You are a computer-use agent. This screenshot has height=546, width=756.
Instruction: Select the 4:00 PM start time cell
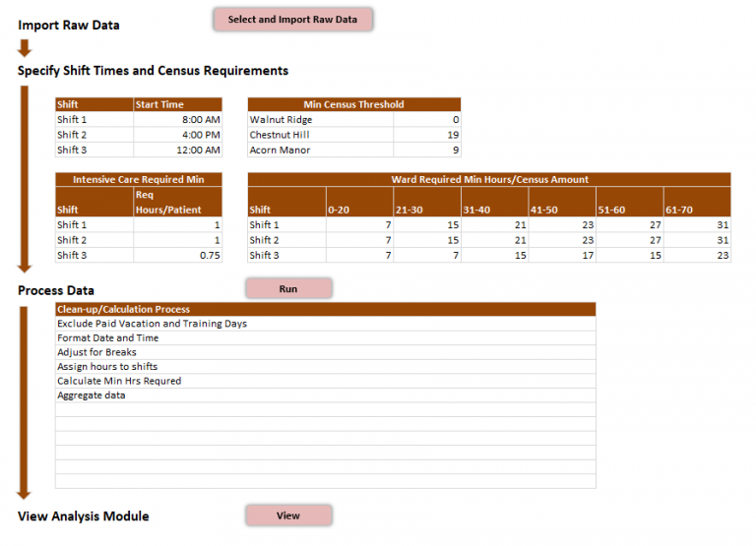click(177, 135)
